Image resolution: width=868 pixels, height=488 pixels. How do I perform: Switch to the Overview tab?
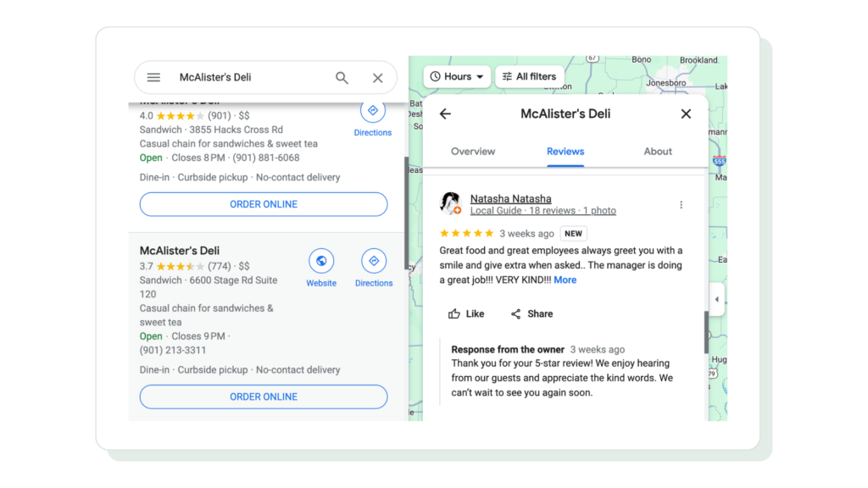tap(473, 151)
